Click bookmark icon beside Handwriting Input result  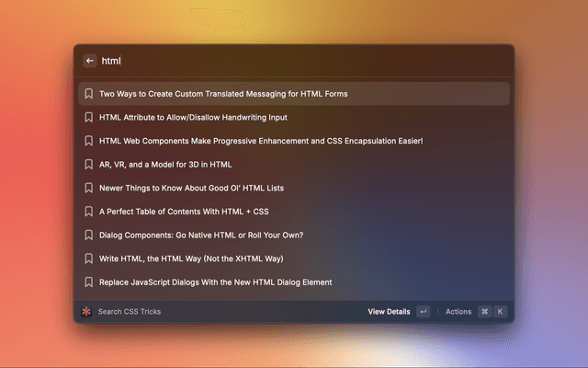pyautogui.click(x=89, y=118)
